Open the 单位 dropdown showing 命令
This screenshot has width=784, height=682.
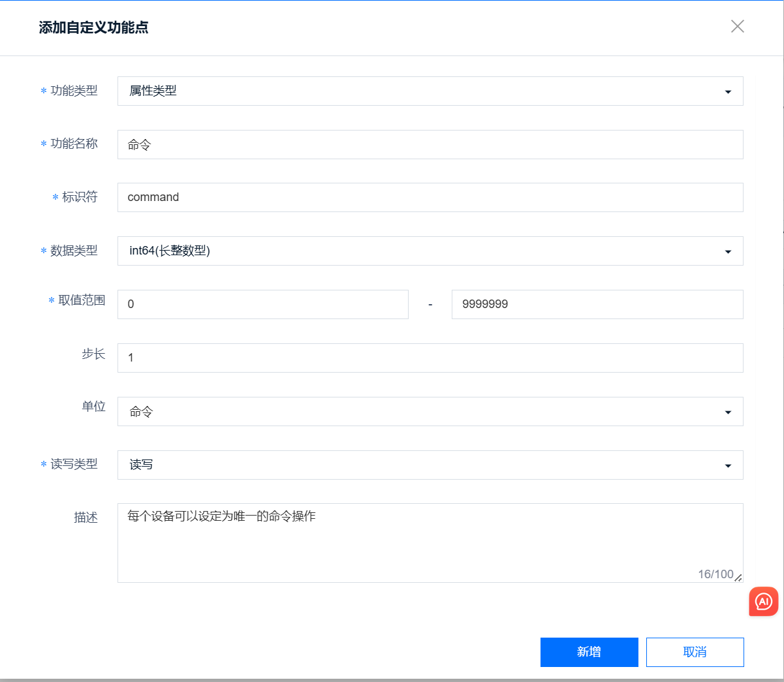click(430, 411)
